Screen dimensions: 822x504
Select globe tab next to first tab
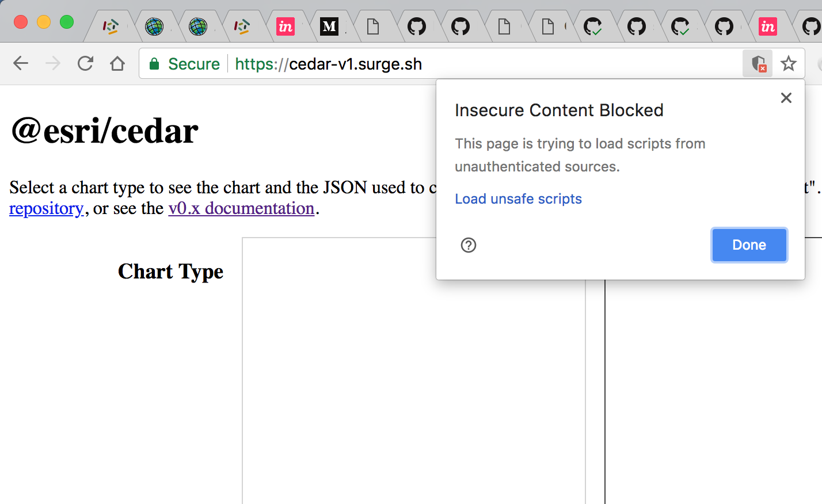[154, 26]
